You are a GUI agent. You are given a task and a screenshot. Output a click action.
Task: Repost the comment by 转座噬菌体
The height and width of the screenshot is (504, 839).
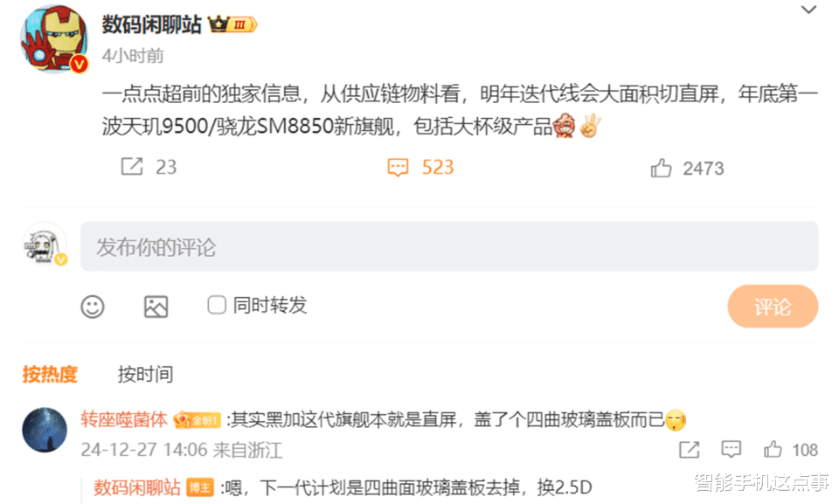tap(689, 450)
